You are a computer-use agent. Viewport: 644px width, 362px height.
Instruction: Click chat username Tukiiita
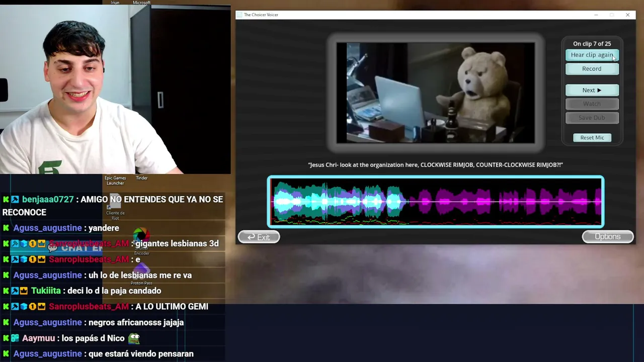(x=46, y=291)
